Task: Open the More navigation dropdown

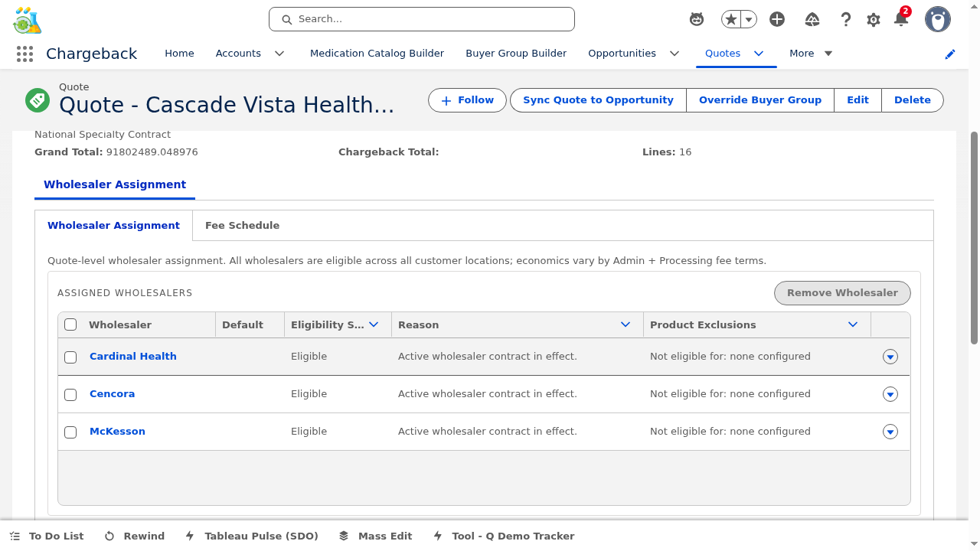Action: click(x=811, y=54)
